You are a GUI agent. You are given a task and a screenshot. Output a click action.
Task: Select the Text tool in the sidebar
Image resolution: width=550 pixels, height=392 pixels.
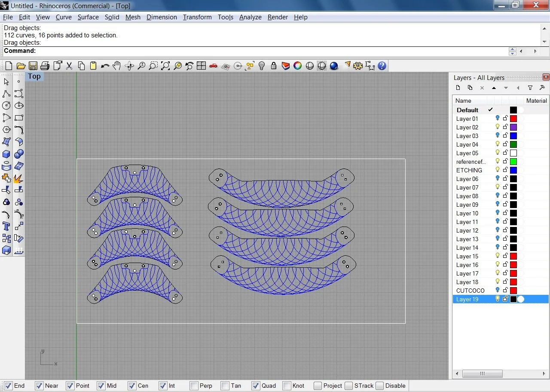pos(6,226)
